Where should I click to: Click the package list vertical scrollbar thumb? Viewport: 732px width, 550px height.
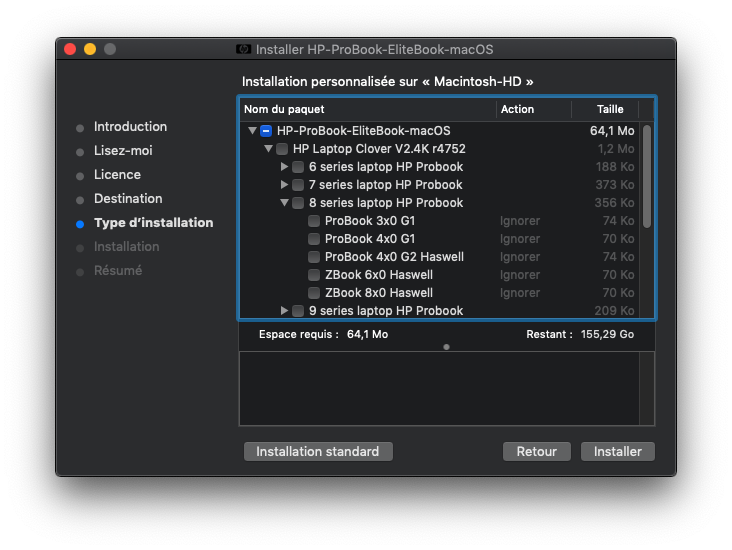tap(647, 176)
